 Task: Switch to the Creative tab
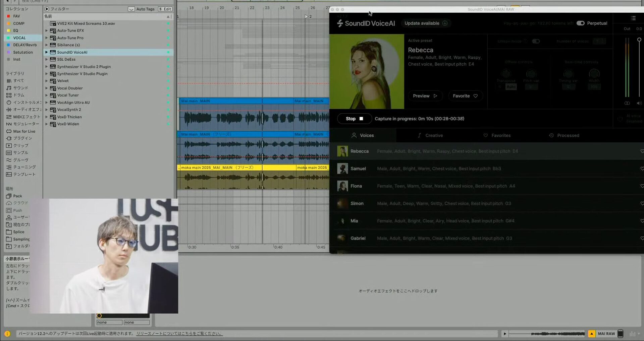430,135
